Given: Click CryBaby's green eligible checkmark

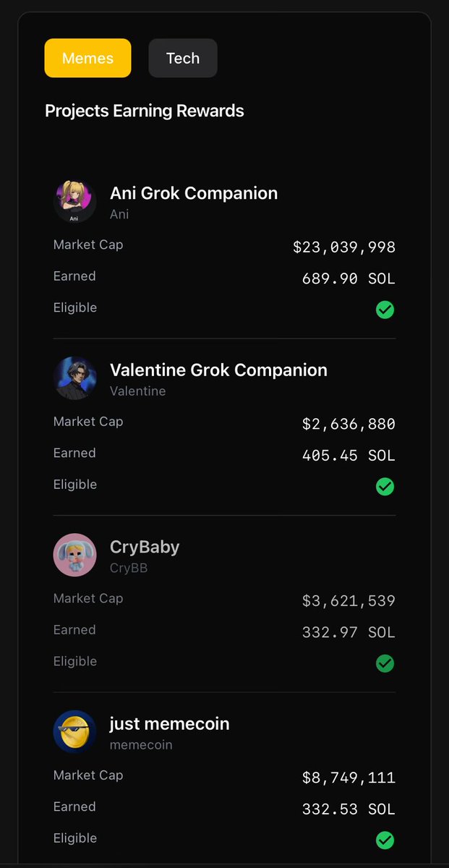Looking at the screenshot, I should tap(385, 663).
